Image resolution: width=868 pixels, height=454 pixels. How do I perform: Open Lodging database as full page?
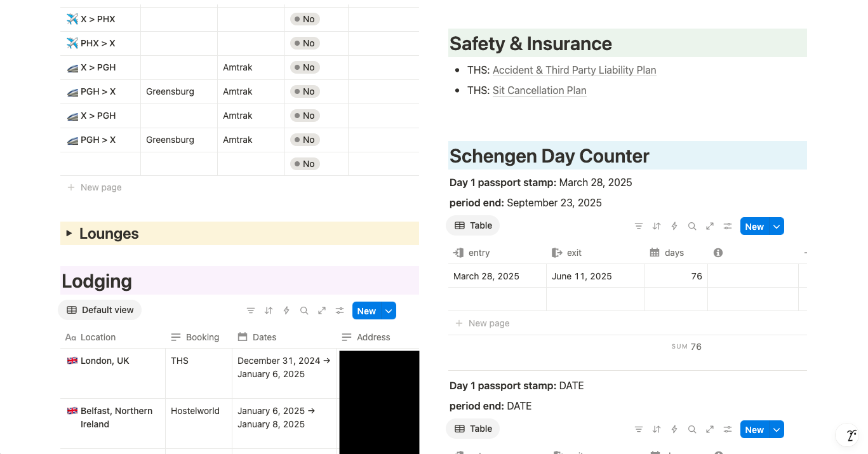[x=322, y=311]
